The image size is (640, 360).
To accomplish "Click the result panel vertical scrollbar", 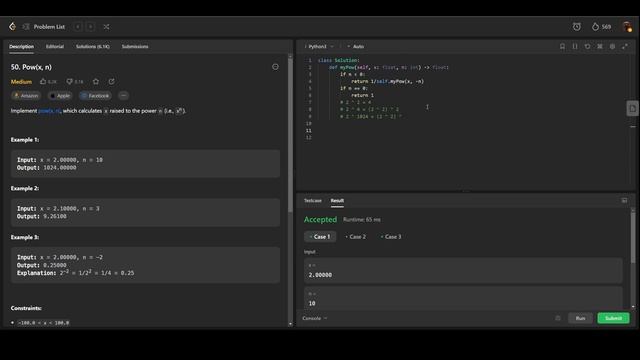I will (633, 238).
